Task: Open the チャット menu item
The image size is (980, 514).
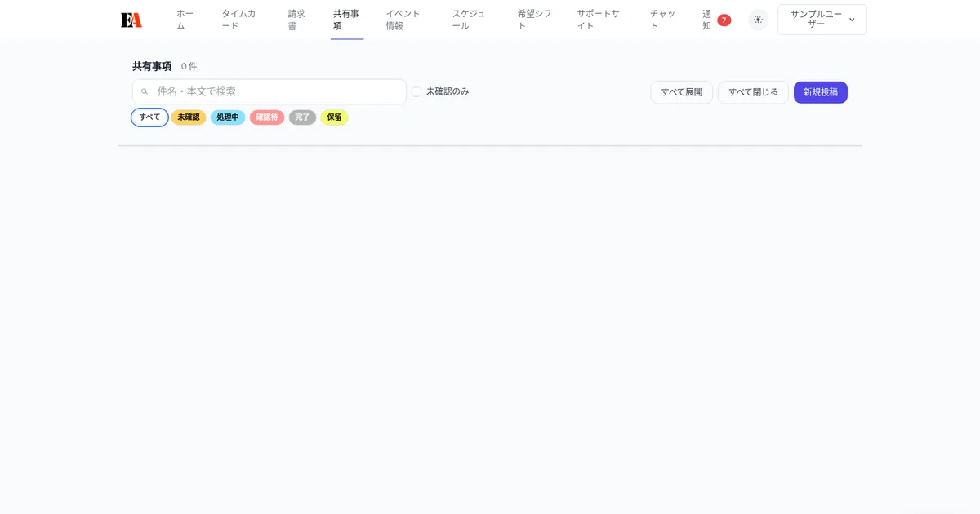Action: [x=662, y=20]
